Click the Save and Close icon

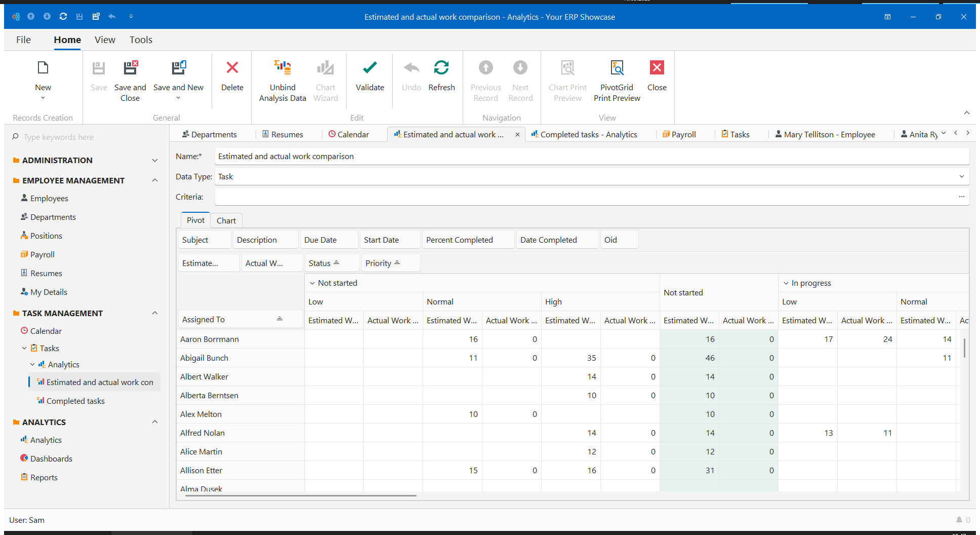[130, 68]
